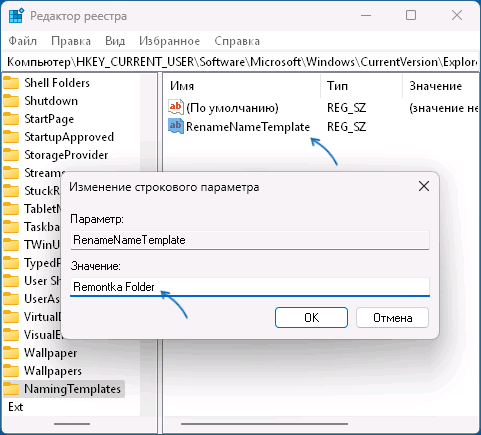Click the NamingTemplates folder icon
The height and width of the screenshot is (435, 481).
[11, 389]
